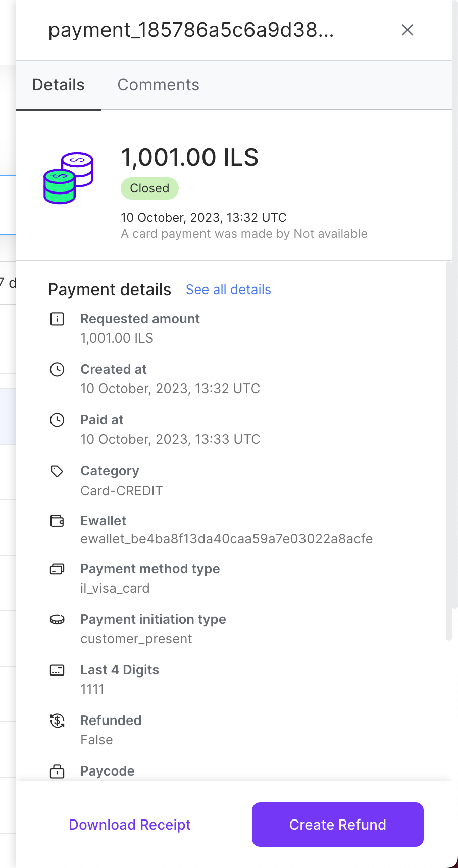Click the vertical scrollbar in payment details
This screenshot has width=458, height=868.
[x=448, y=450]
